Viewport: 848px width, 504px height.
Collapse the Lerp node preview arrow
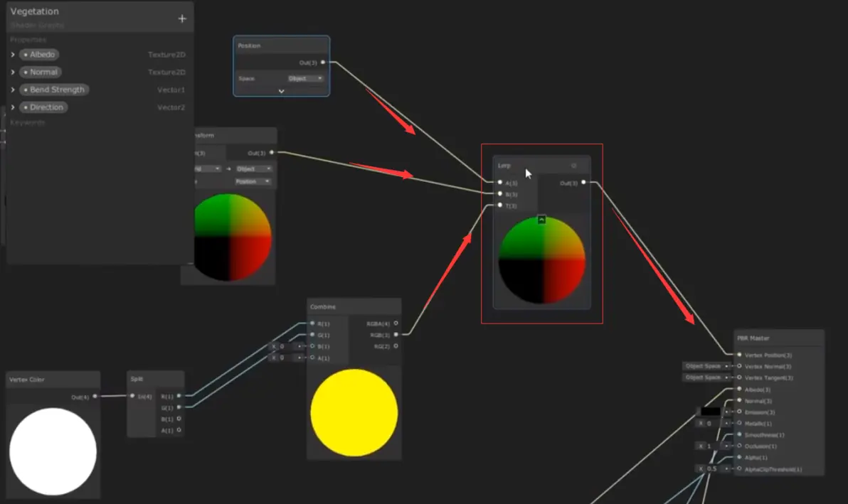coord(541,220)
